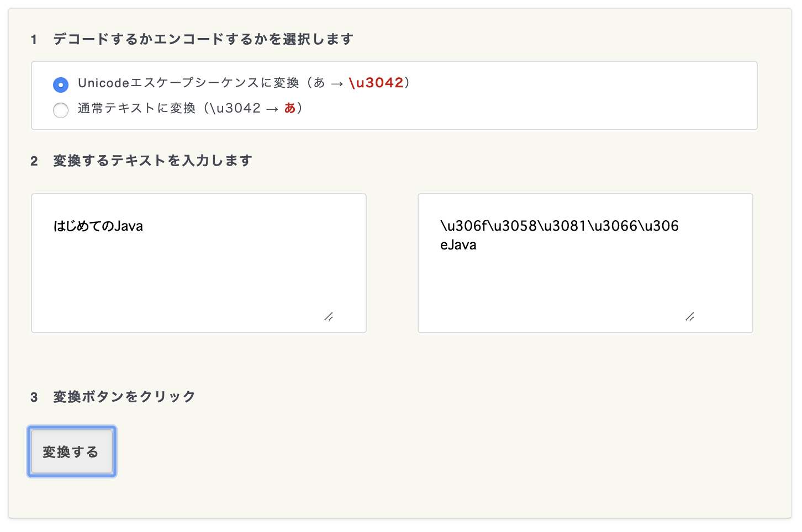Click the 変換する button
Viewport: 802px width, 532px height.
pos(72,451)
